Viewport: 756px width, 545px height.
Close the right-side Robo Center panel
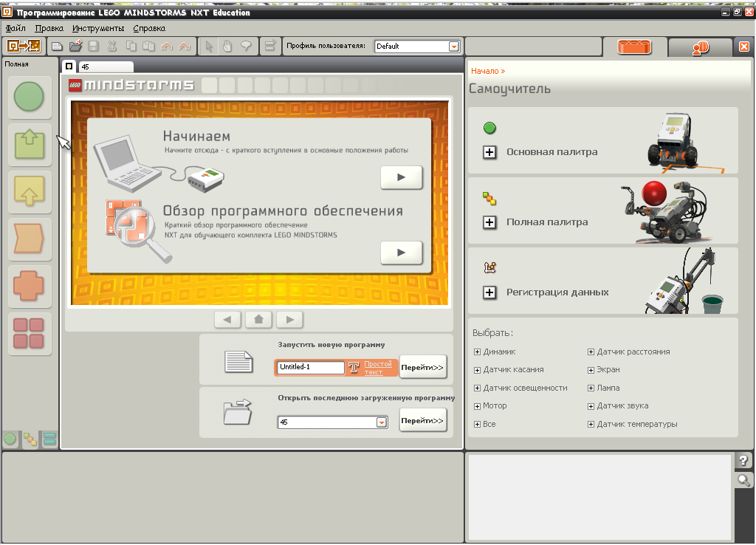tap(744, 47)
